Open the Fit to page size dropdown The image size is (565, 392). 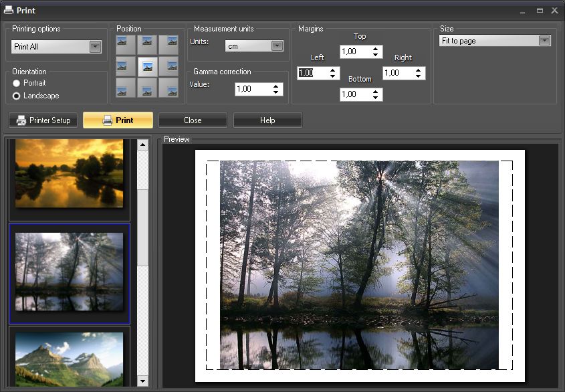[x=544, y=41]
